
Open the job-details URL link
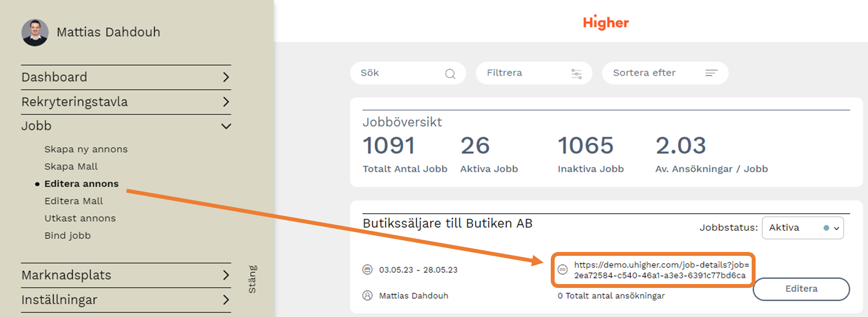click(x=661, y=270)
